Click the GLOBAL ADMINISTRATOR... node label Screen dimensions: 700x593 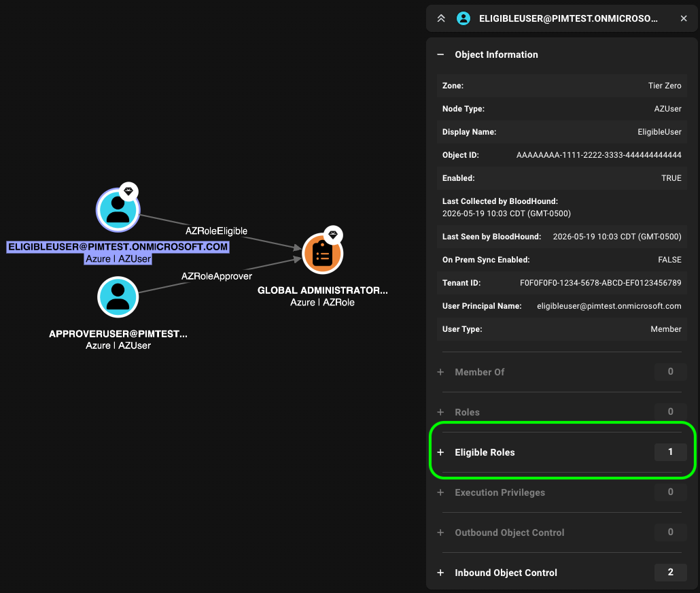322,290
